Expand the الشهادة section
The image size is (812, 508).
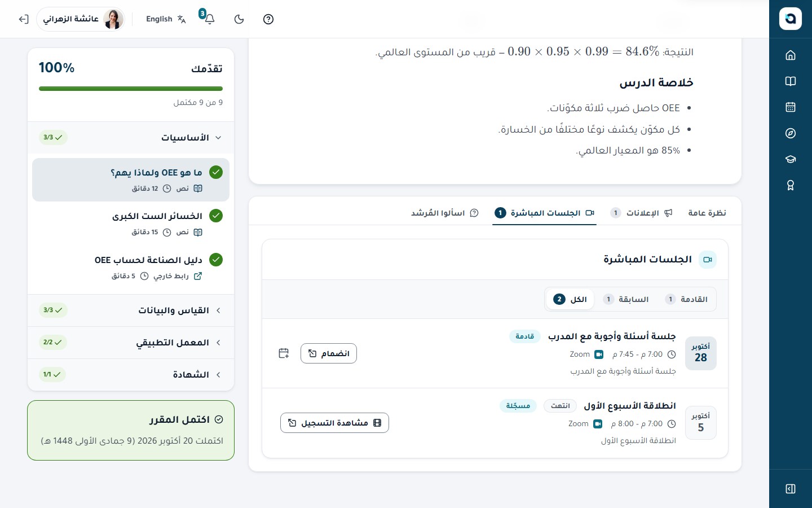click(x=131, y=375)
